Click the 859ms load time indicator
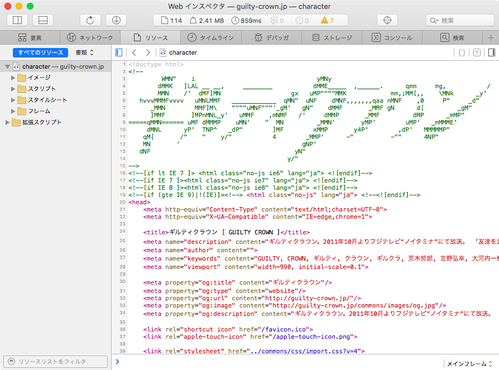The width and height of the screenshot is (499, 370). [246, 21]
